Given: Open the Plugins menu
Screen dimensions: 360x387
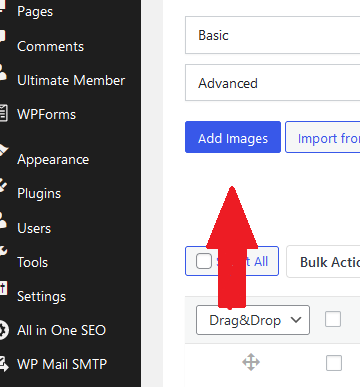Looking at the screenshot, I should pos(39,193).
